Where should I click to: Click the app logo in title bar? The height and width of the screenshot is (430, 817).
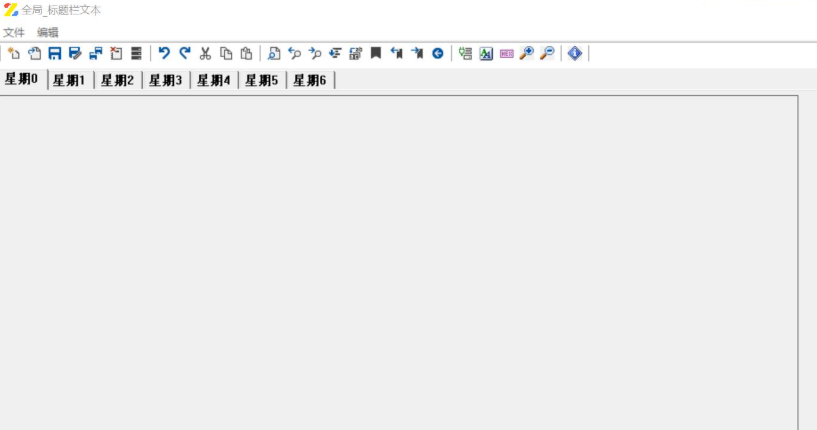point(10,10)
